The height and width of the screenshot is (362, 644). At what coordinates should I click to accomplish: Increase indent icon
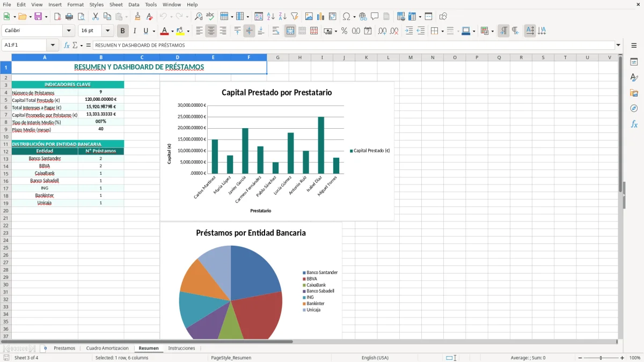click(409, 31)
